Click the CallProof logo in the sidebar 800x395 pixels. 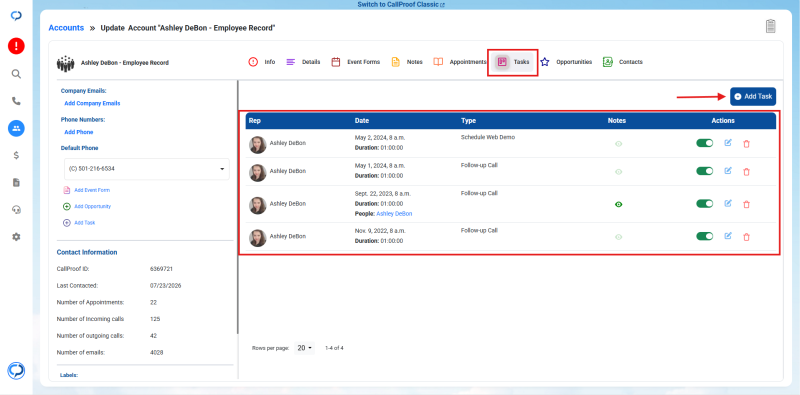coord(16,16)
